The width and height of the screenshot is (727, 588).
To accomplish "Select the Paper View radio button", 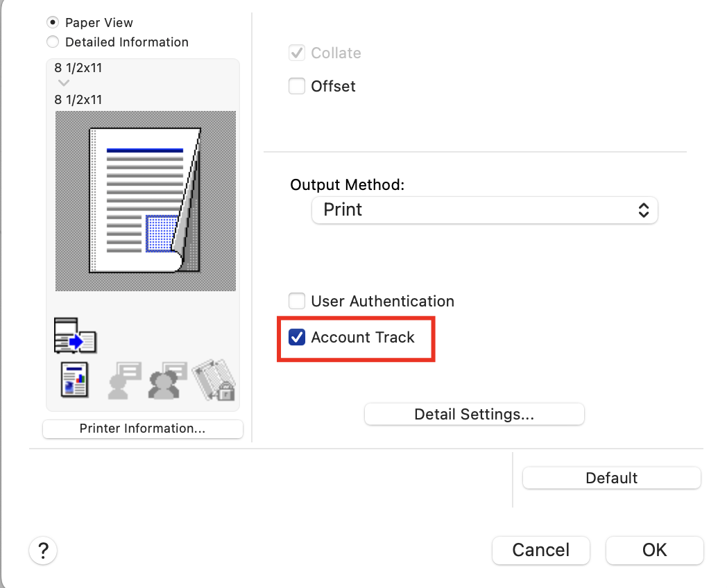I will pos(53,23).
